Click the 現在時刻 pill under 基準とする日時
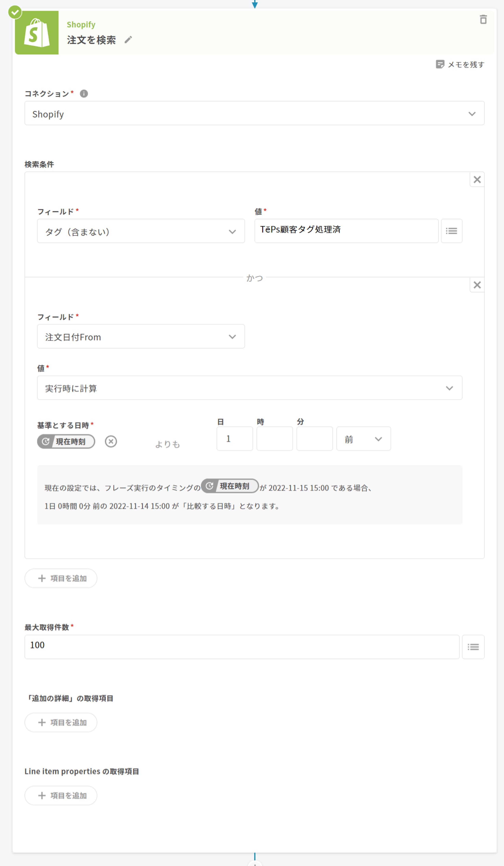The image size is (504, 866). pos(66,442)
